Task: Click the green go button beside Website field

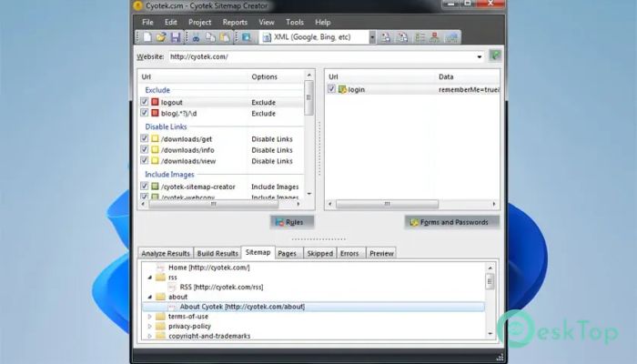Action: coord(495,56)
